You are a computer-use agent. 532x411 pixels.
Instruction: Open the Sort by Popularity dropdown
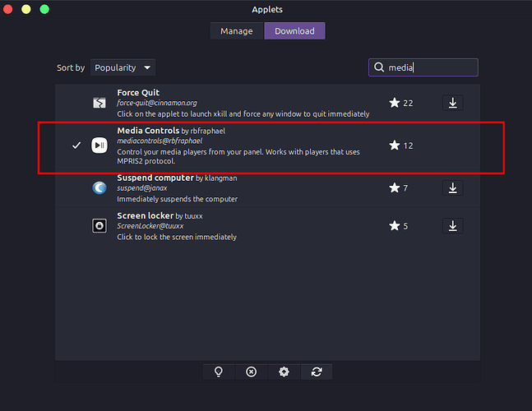[123, 67]
